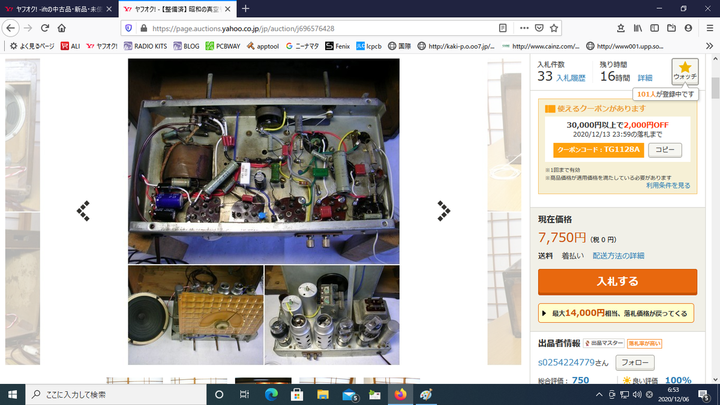Open a new browser tab
Image resolution: width=720 pixels, height=405 pixels.
pos(244,8)
